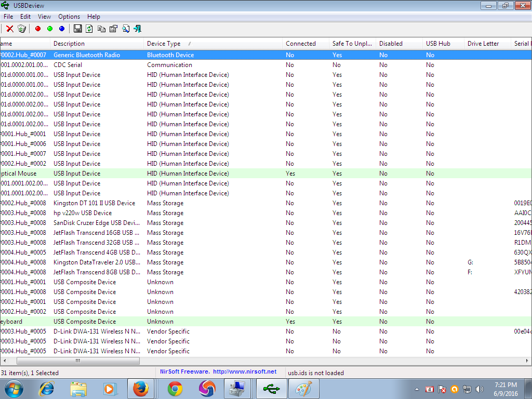Click the Exit door toolbar icon
This screenshot has height=399, width=532.
pos(137,29)
